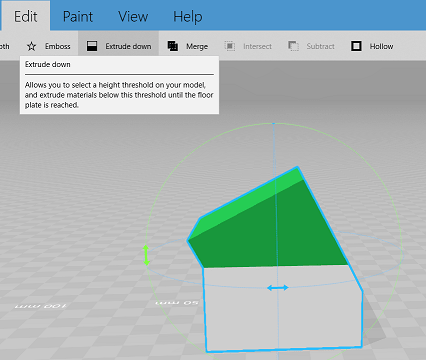Click the Merge text label
The width and height of the screenshot is (426, 360).
tap(197, 46)
